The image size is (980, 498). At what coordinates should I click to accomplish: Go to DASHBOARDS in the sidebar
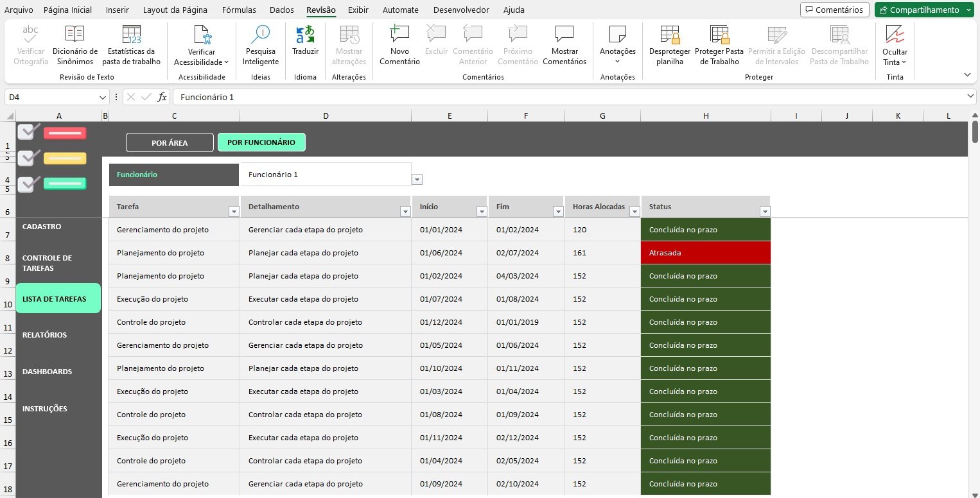[47, 372]
